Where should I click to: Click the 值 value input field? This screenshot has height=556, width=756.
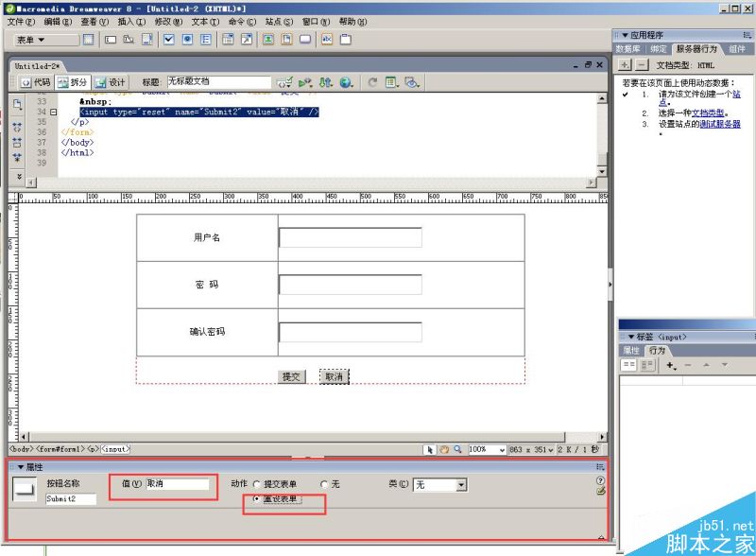(176, 483)
